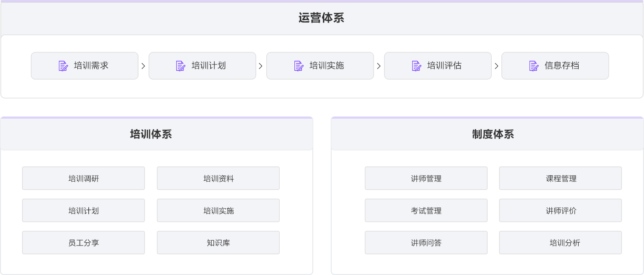Open 讲师问答 item
Viewport: 644px width, 275px height.
coord(426,243)
